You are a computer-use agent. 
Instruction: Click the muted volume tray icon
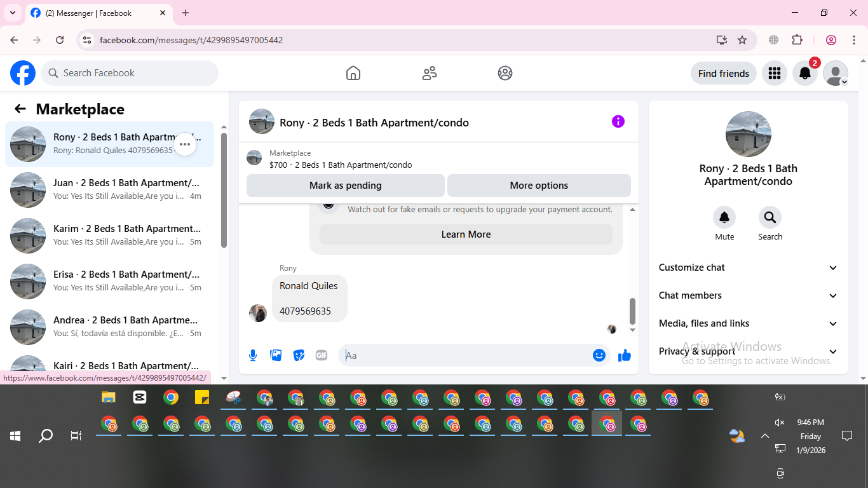[x=780, y=423]
